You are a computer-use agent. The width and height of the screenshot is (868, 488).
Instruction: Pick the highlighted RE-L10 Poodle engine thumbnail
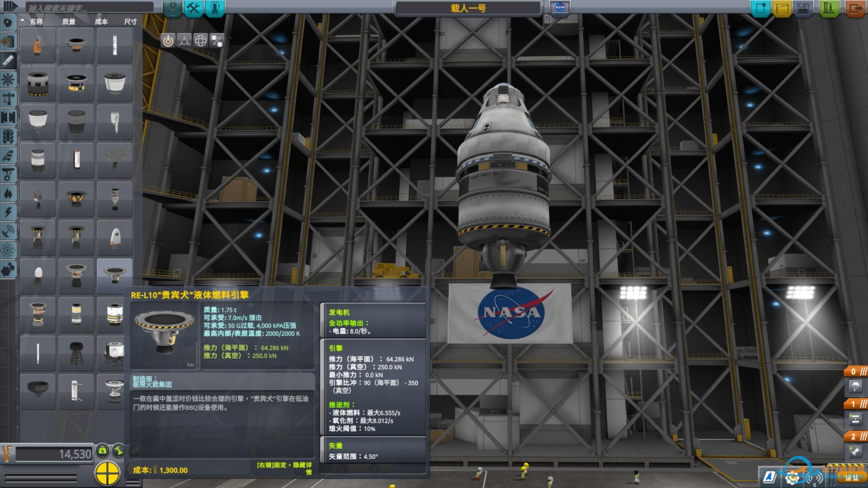pyautogui.click(x=115, y=276)
